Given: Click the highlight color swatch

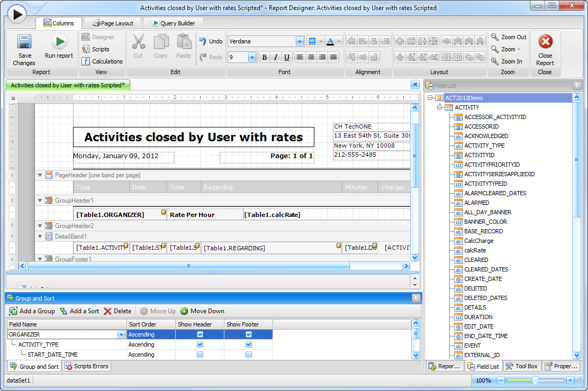Looking at the screenshot, I should [312, 41].
